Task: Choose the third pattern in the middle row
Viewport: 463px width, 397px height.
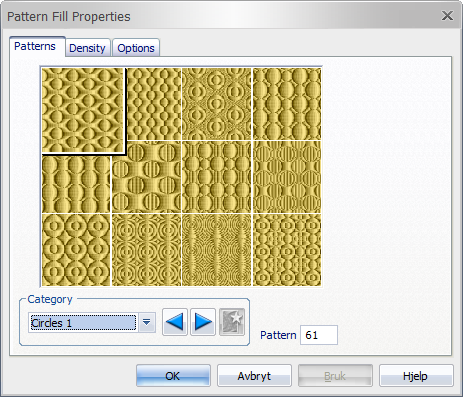Action: [x=217, y=177]
